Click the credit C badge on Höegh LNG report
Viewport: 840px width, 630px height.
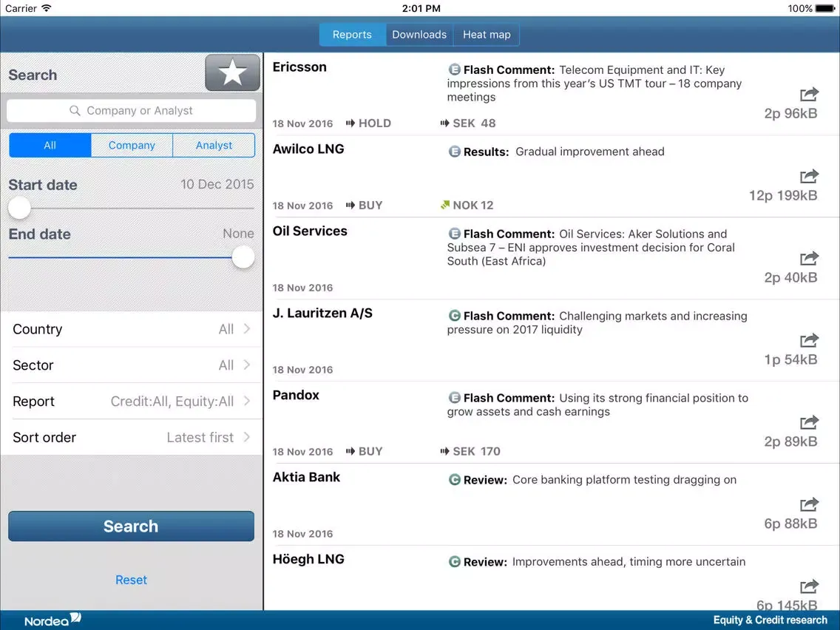(454, 561)
